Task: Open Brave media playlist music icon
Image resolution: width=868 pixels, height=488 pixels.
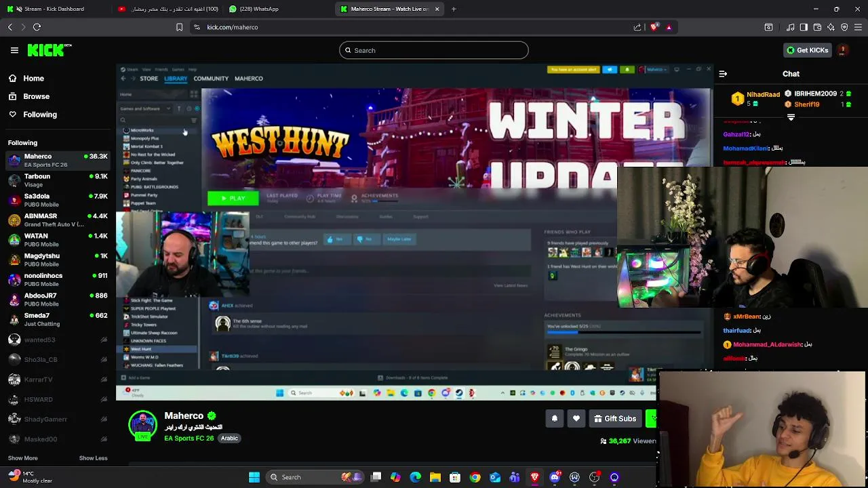Action: click(x=791, y=27)
